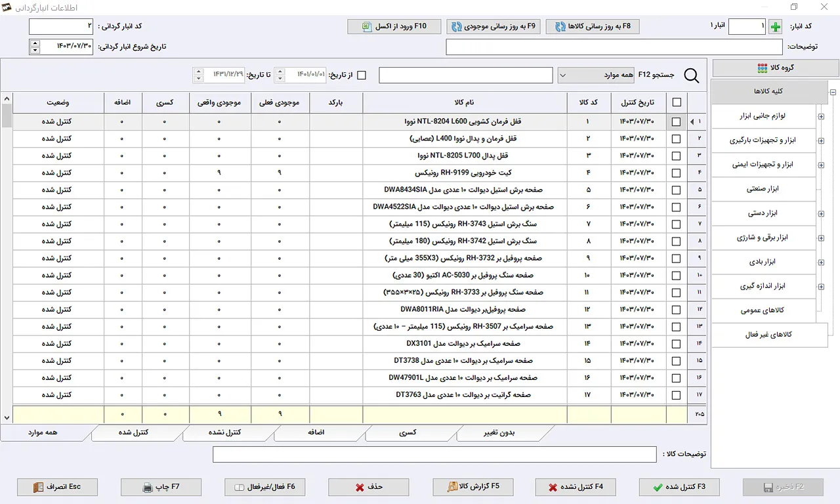Click the colored grid icon on گروه کالا

click(763, 68)
